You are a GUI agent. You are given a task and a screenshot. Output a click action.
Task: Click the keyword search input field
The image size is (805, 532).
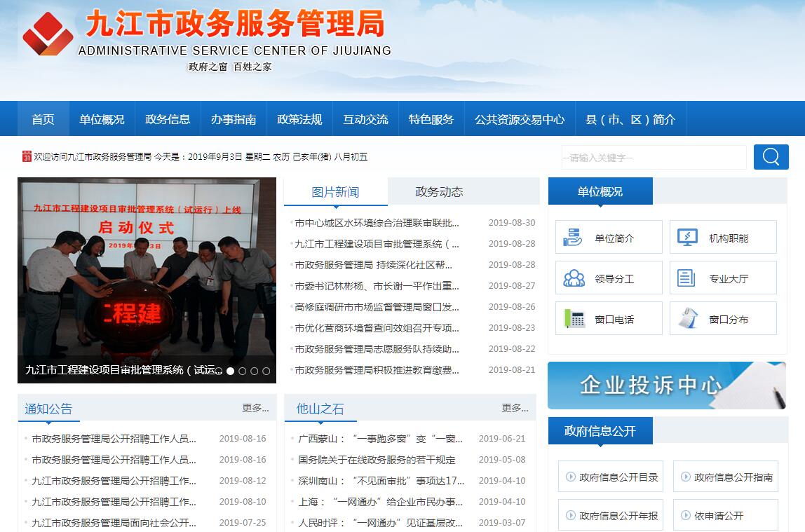[653, 158]
